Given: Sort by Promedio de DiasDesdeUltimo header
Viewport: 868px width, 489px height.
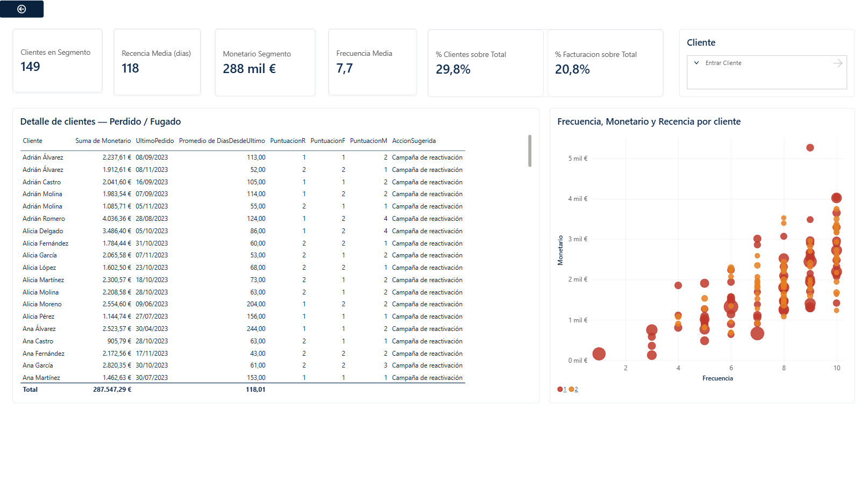Looking at the screenshot, I should 222,141.
